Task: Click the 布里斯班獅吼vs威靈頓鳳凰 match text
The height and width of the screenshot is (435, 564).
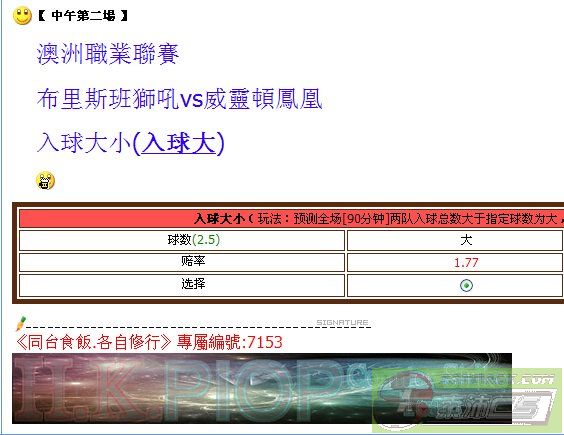Action: 179,99
